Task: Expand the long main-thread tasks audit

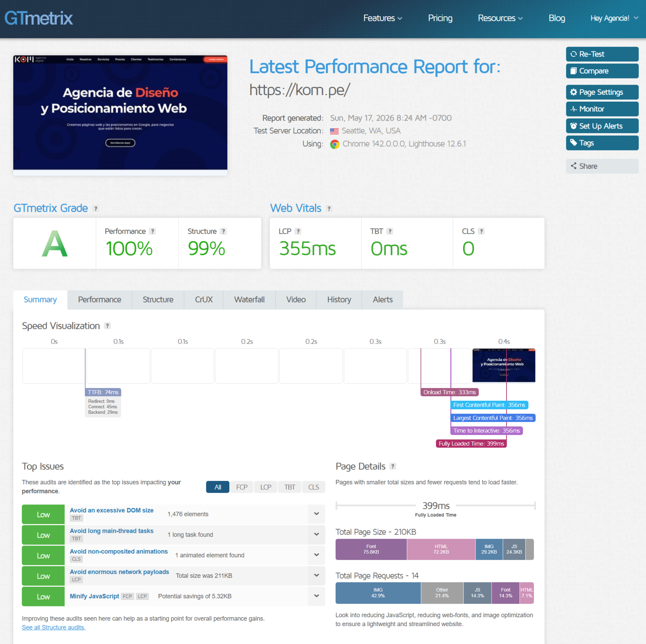Action: coord(316,534)
